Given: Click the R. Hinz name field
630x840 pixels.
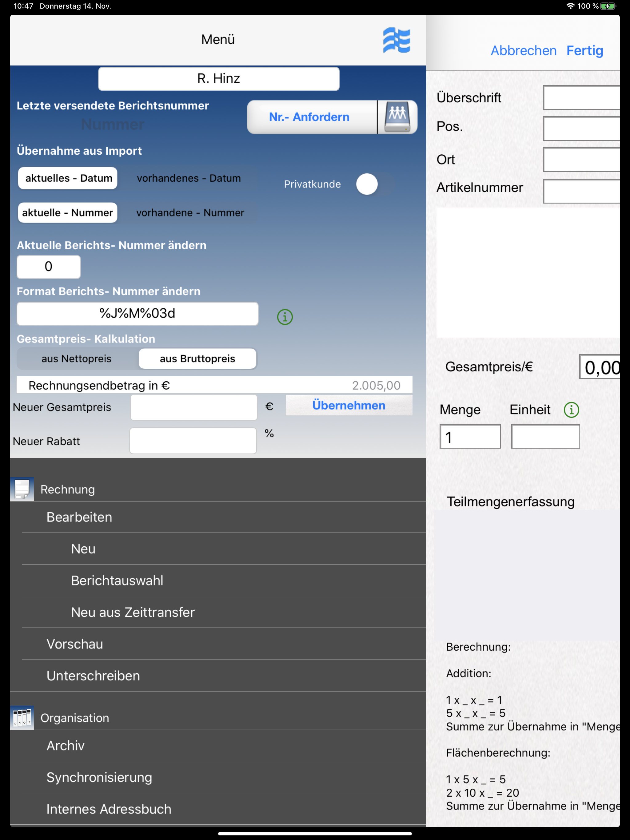Looking at the screenshot, I should 219,79.
